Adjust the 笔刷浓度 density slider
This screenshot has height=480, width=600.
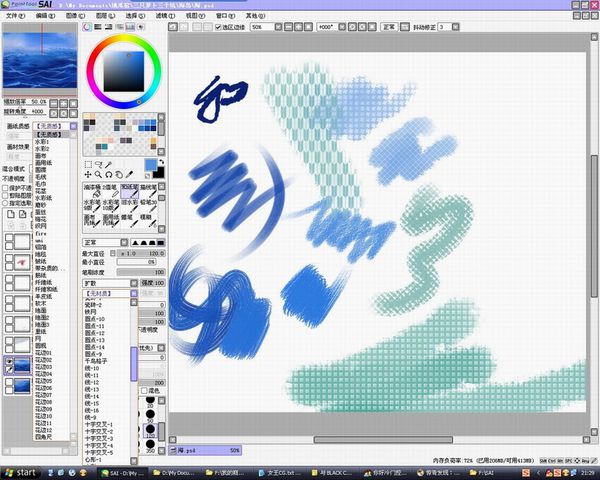[x=141, y=272]
